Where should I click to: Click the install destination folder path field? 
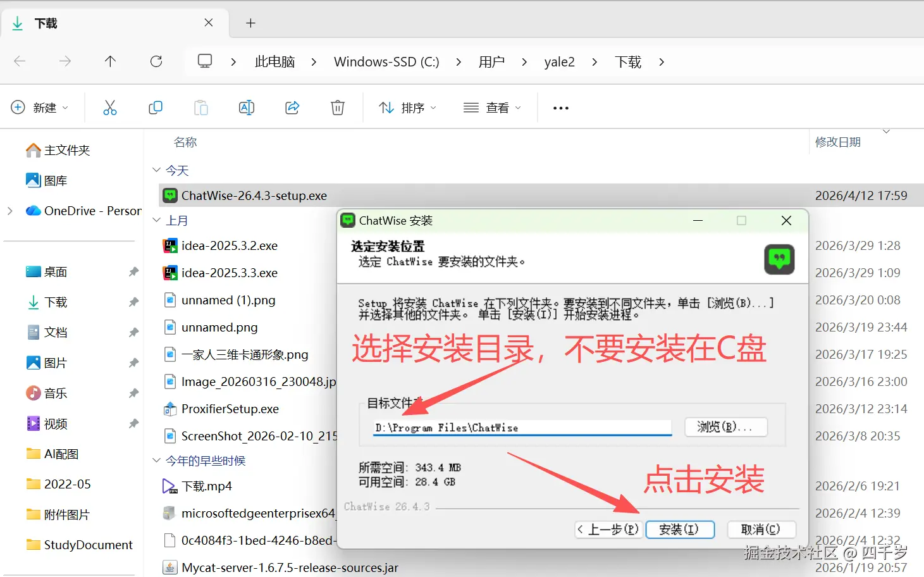522,428
